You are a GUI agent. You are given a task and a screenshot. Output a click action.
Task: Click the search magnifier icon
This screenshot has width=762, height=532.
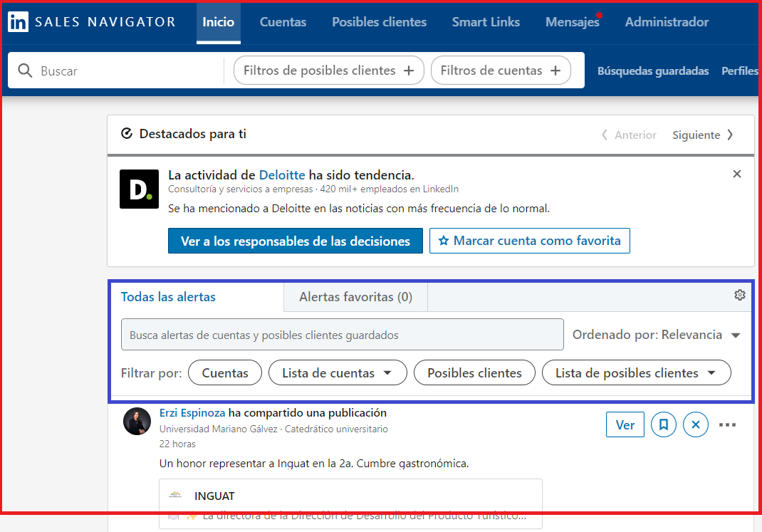click(25, 71)
